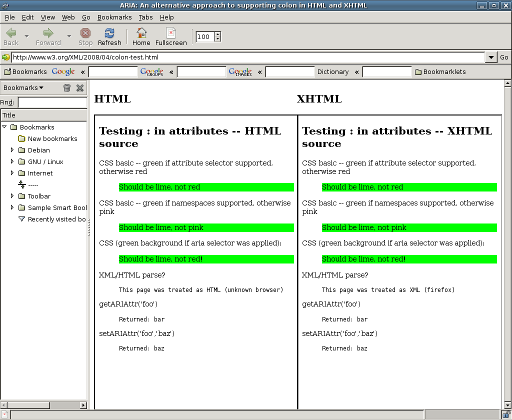Viewport: 512px width, 420px height.
Task: Focus the Dictionary search field
Action: coord(387,72)
